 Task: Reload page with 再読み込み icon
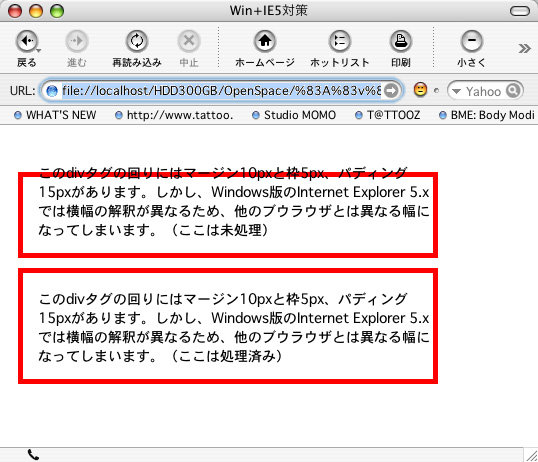tap(137, 41)
